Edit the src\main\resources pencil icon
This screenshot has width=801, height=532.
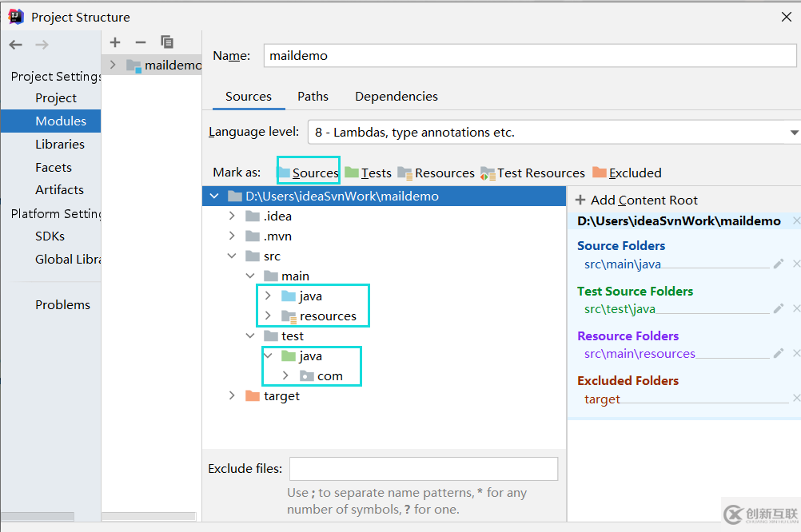(x=778, y=353)
